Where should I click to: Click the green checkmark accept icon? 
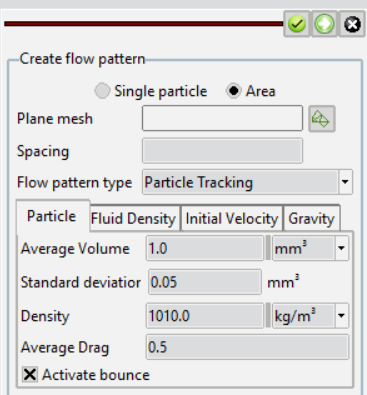[297, 24]
